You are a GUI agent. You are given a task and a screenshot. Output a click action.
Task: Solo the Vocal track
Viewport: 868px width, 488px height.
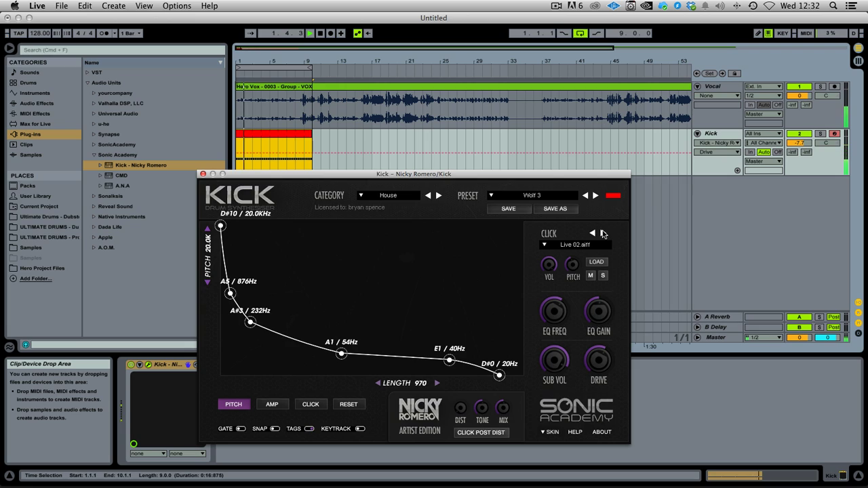[x=820, y=87]
